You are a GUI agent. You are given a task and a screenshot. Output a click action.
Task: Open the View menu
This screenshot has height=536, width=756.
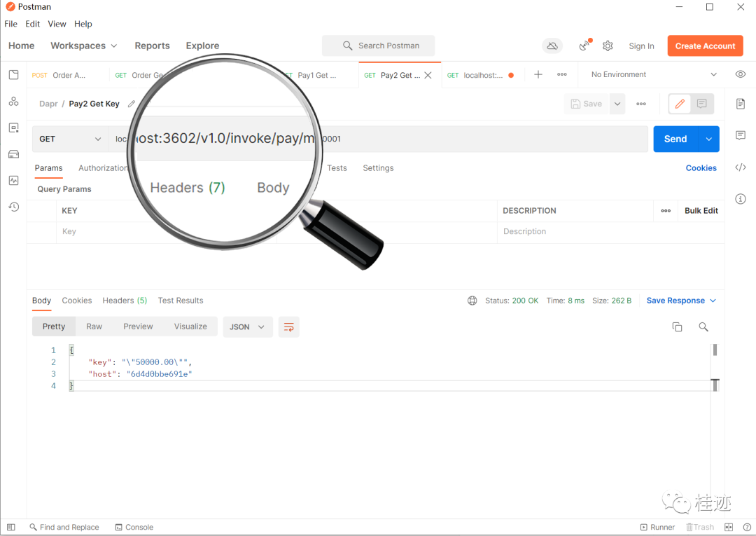click(x=57, y=24)
